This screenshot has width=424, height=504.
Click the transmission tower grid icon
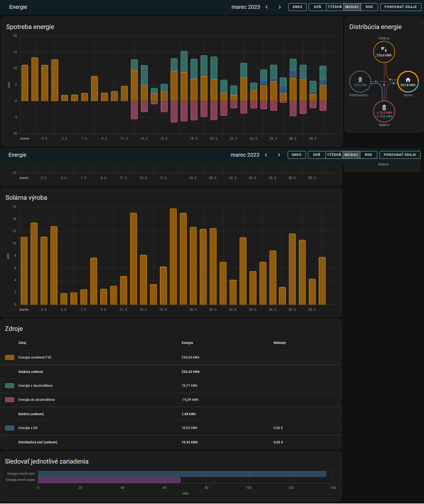tap(360, 80)
